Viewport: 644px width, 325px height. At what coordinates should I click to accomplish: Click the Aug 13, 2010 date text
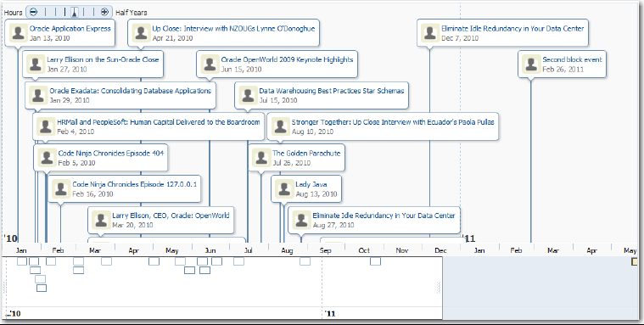[x=316, y=194]
